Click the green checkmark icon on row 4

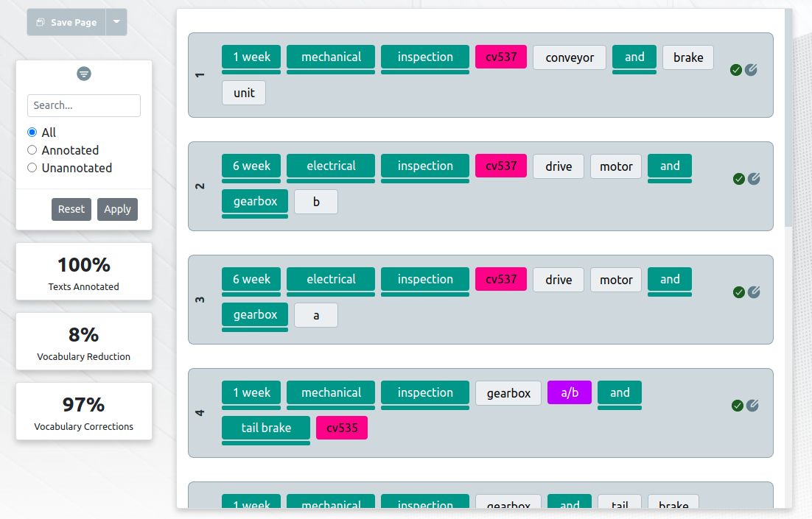tap(737, 406)
